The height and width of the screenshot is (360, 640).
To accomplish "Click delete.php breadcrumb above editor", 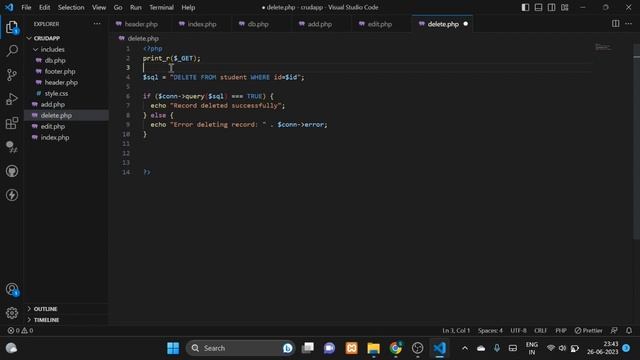I will [x=143, y=38].
